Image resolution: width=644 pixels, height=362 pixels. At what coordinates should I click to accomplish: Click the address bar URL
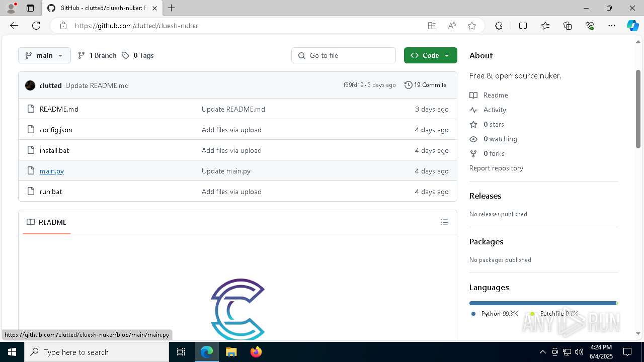click(136, 26)
